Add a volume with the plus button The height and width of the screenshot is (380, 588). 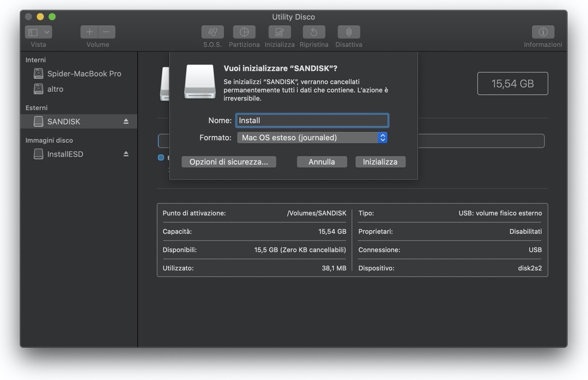(89, 32)
